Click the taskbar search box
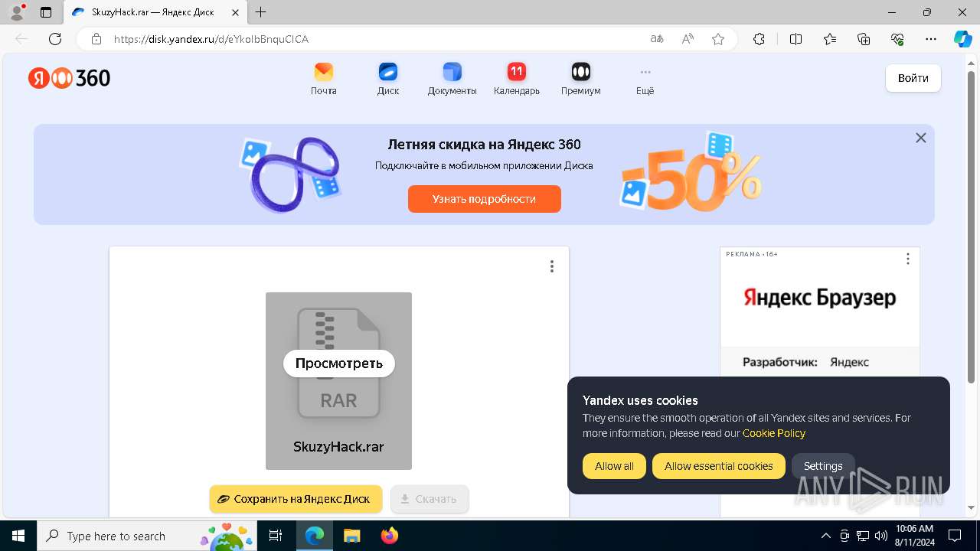Screen dimensions: 980x551 pos(147,536)
